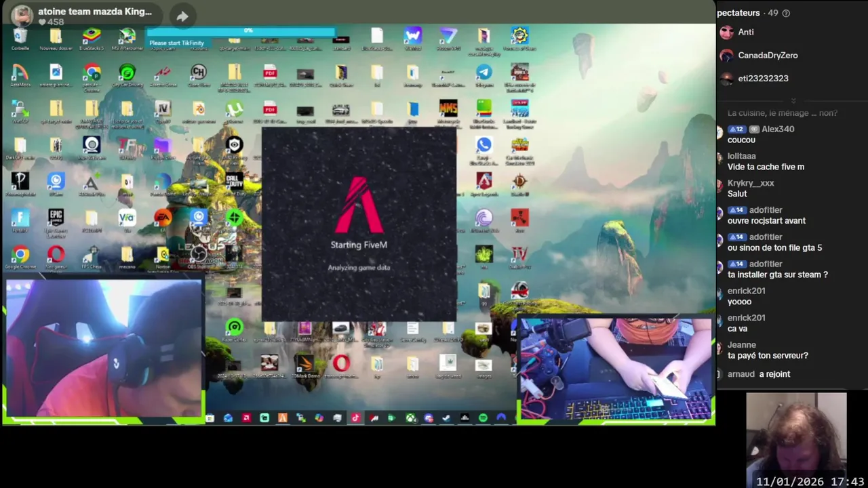
Task: Open AzzaMods desktop shortcut
Action: click(x=20, y=75)
